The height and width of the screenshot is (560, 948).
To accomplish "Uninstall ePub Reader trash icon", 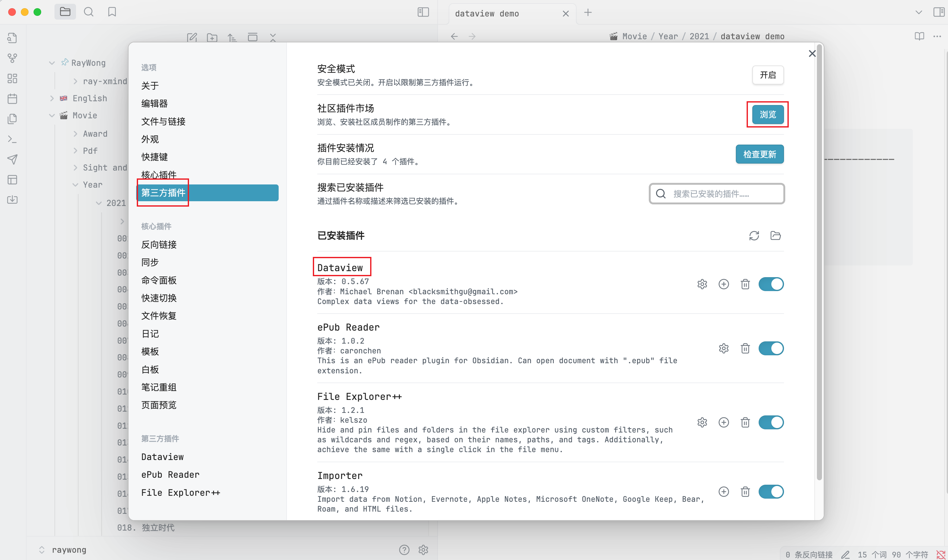I will coord(745,348).
